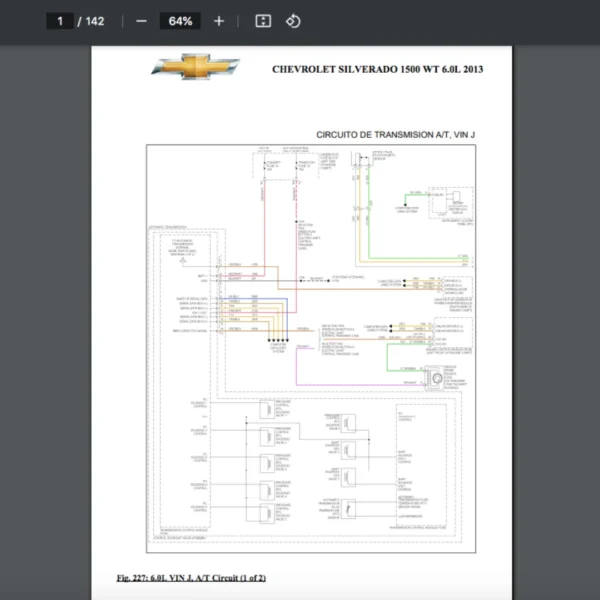Open the Fig. 227 A/T Circuit caption link

point(191,578)
